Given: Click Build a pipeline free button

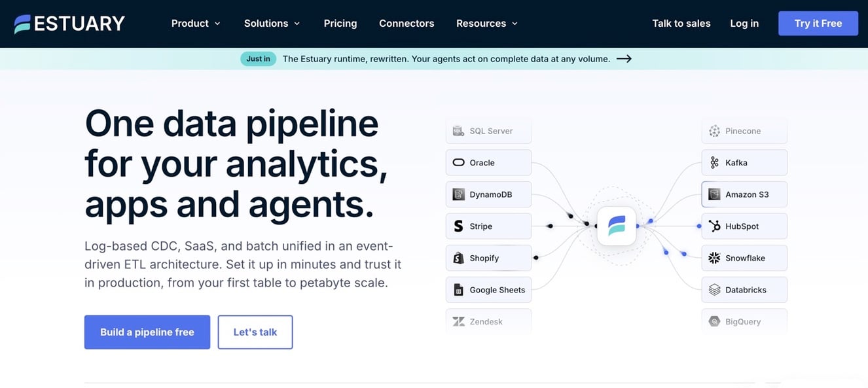Looking at the screenshot, I should [147, 332].
